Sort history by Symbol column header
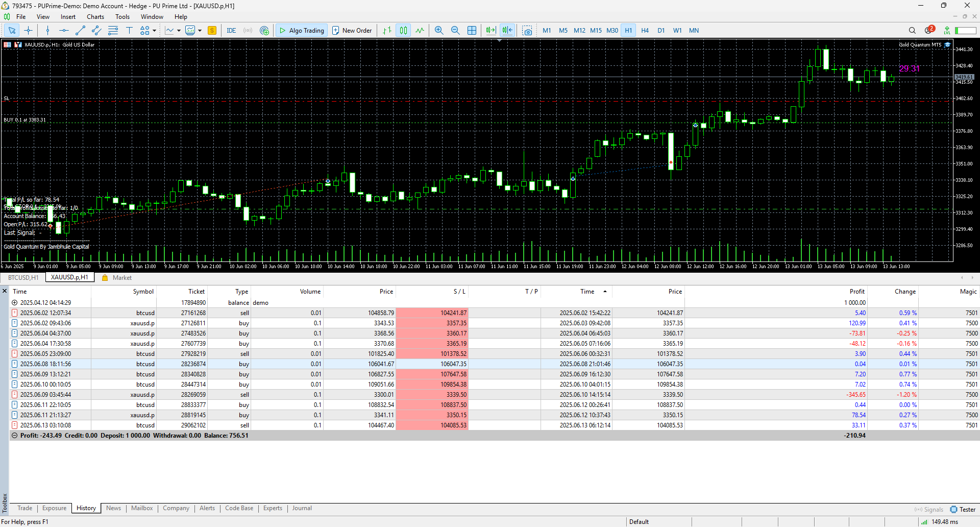This screenshot has width=980, height=527. tap(143, 292)
